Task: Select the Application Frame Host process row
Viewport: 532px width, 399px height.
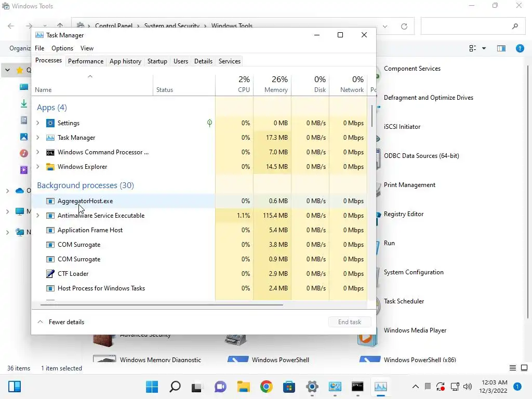Action: [199, 230]
